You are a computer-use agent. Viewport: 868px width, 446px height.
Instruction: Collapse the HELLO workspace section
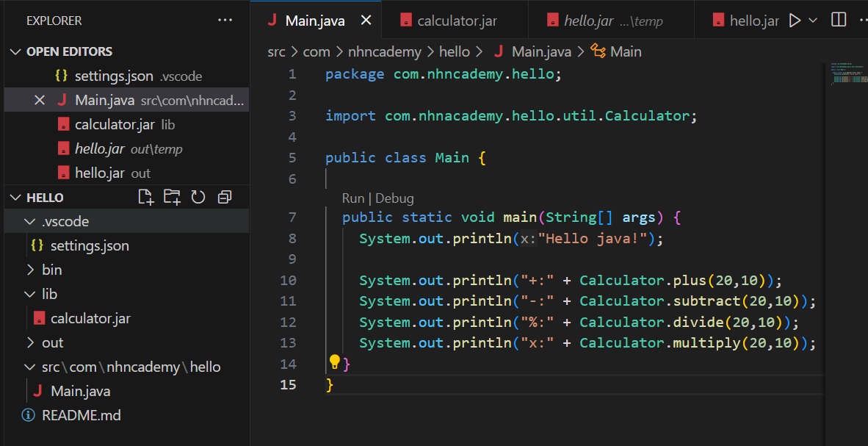[15, 198]
